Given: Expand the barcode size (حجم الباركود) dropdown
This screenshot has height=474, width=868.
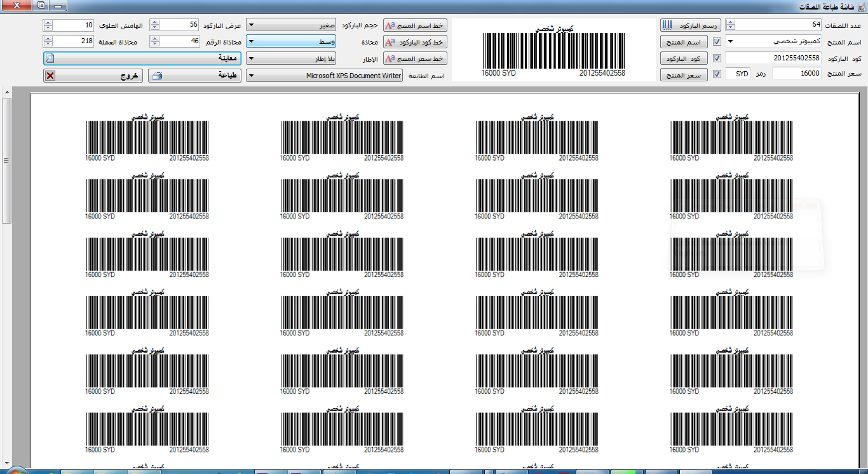Looking at the screenshot, I should 291,25.
